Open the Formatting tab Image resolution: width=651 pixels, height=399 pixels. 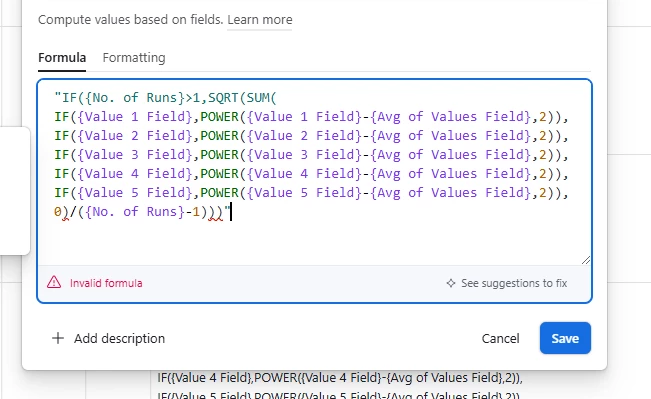134,57
